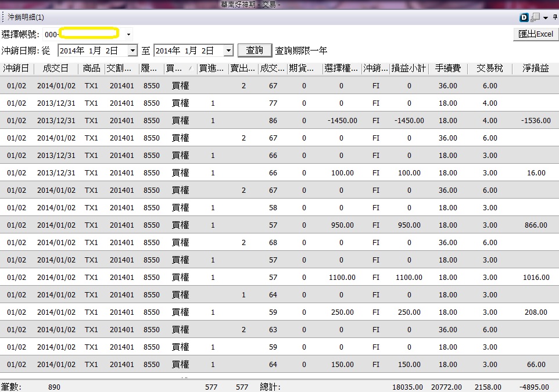Click the 950.00 cell under 選擇權 column
This screenshot has width=559, height=392.
click(342, 225)
